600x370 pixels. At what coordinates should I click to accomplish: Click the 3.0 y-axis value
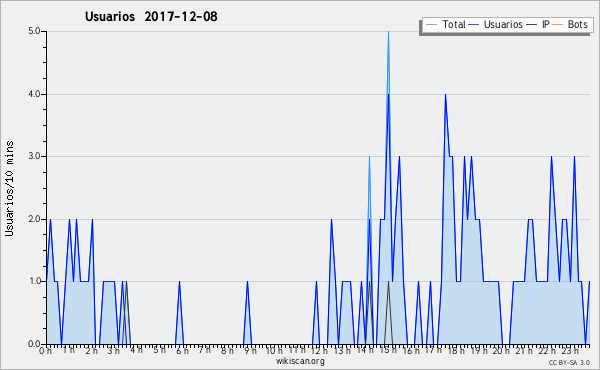34,156
